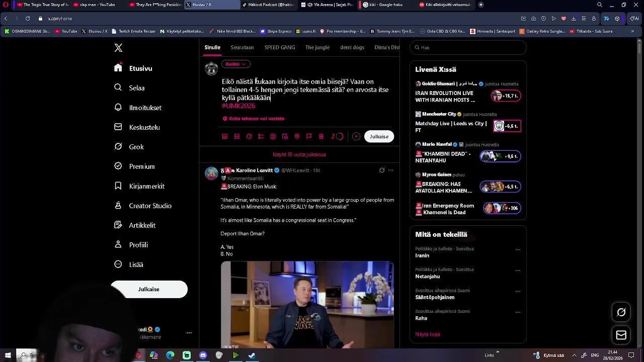Viewport: 644px width, 362px height.
Task: Click #UMK2026 hashtag in draft
Action: [x=238, y=106]
